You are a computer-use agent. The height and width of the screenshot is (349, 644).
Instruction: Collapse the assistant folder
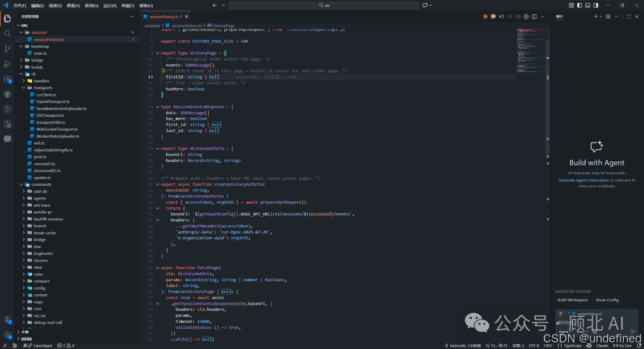(x=21, y=32)
